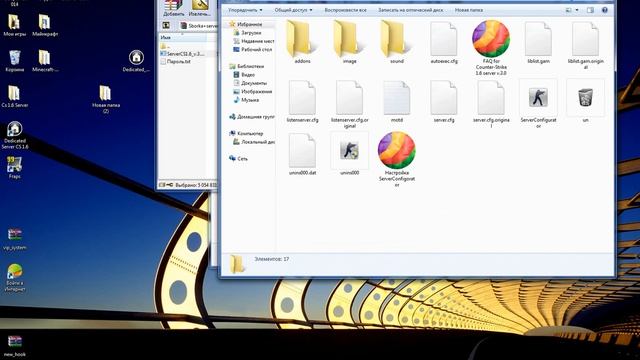640x360 pixels.
Task: Click the Имя column header in WinRAR
Action: pyautogui.click(x=182, y=38)
